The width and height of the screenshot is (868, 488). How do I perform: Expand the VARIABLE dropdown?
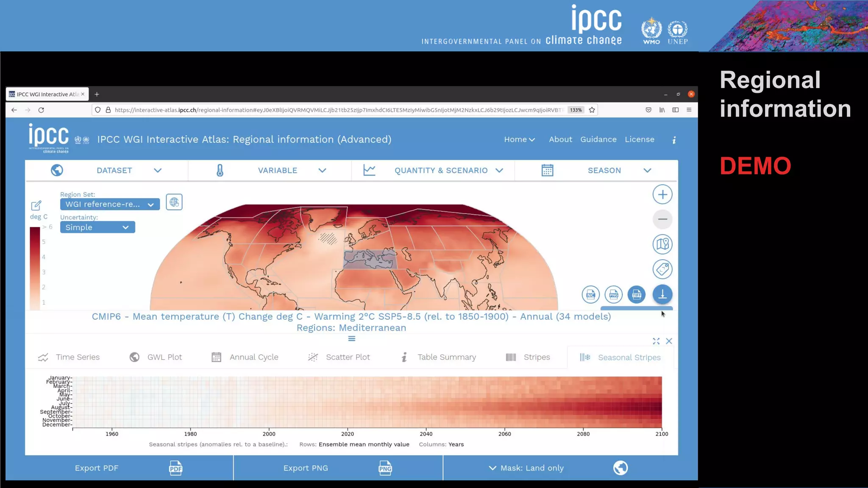322,170
